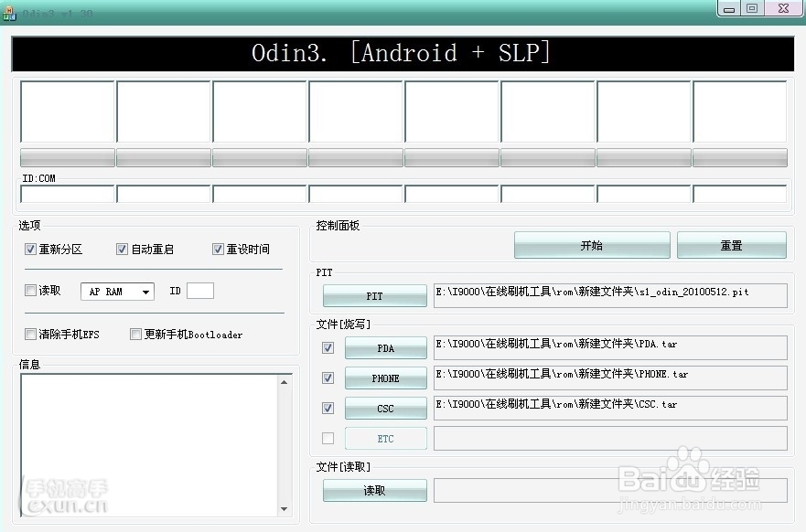This screenshot has height=532, width=806.
Task: Open PIT file selector with the PIT button
Action: (374, 295)
